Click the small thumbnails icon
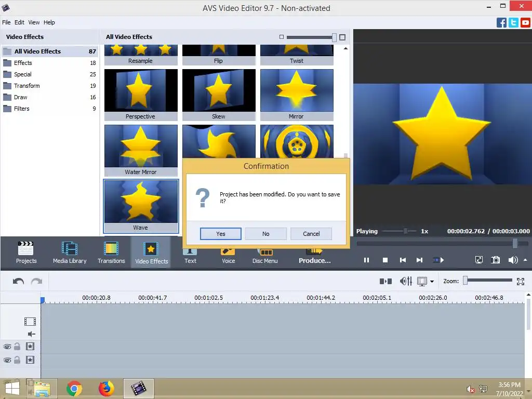The height and width of the screenshot is (399, 532). click(281, 37)
